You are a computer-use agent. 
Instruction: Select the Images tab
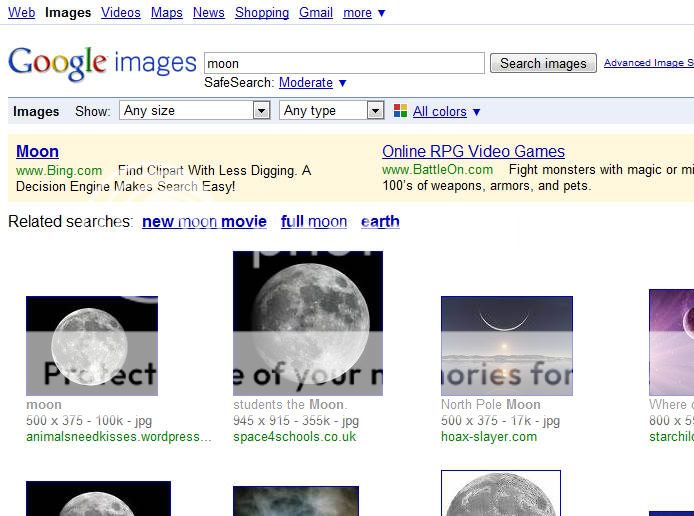(68, 12)
